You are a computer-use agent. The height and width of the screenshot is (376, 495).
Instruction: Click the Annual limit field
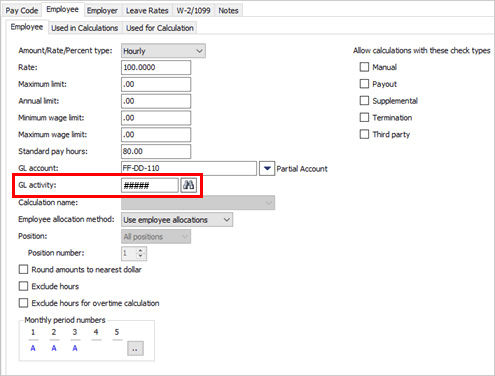point(156,101)
